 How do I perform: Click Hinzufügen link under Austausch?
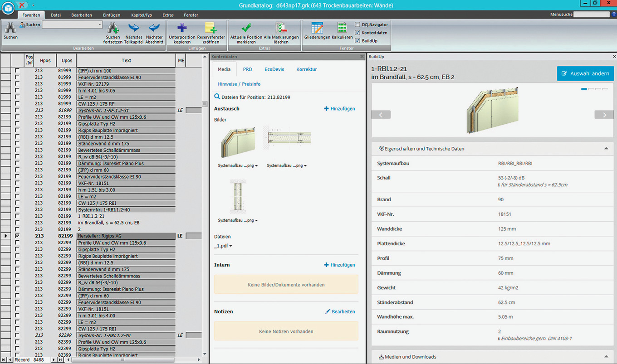(339, 109)
